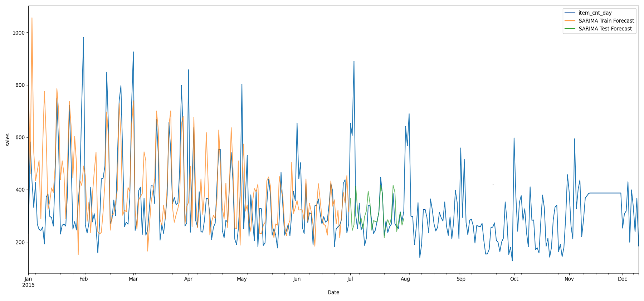The width and height of the screenshot is (644, 301).
Task: Click the Date x-axis title
Action: [x=333, y=292]
